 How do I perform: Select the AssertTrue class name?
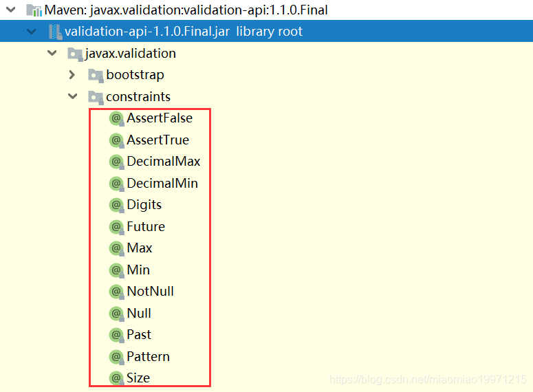[157, 140]
